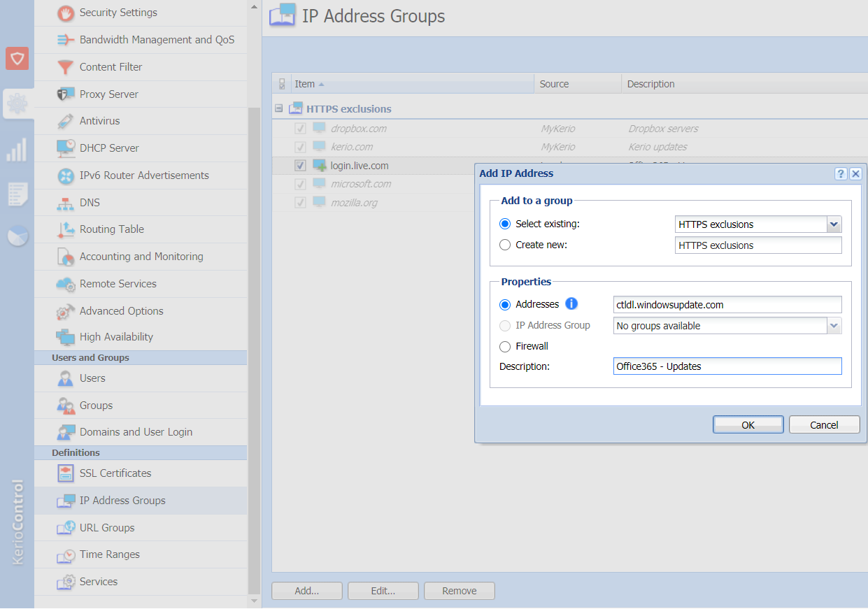This screenshot has width=868, height=609.
Task: Click the DNS network tree icon
Action: [66, 203]
